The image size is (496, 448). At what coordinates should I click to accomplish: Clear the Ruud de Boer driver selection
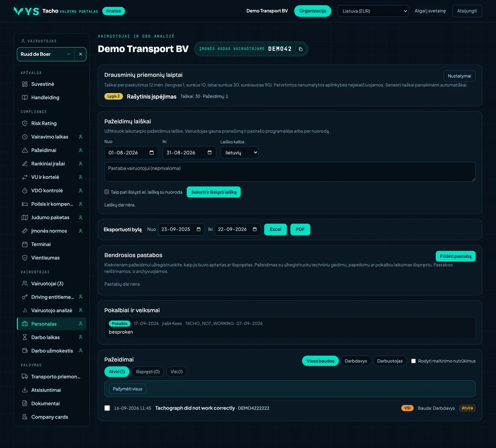[80, 54]
